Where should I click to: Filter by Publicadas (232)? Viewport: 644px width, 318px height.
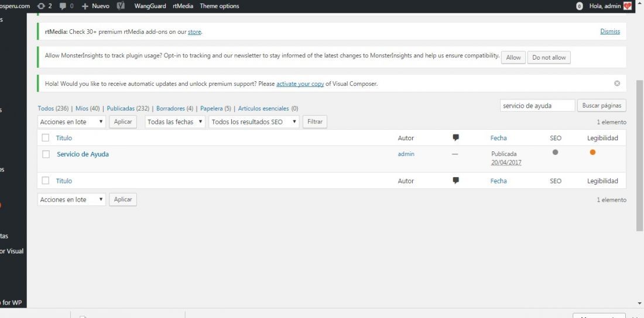point(128,108)
